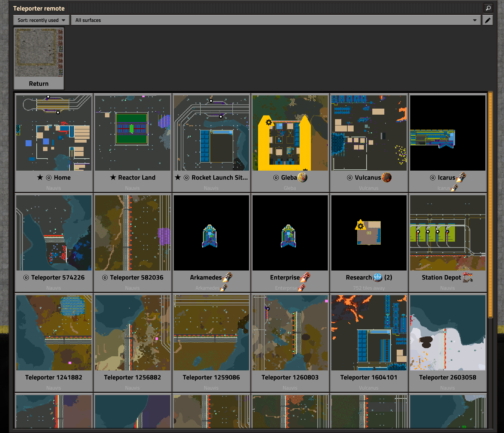Click the clock icon beside Teleporter 582036
The height and width of the screenshot is (433, 504).
(x=105, y=277)
